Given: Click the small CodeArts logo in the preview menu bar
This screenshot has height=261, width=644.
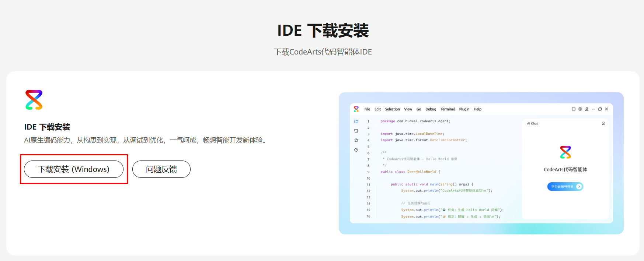Looking at the screenshot, I should pos(356,109).
